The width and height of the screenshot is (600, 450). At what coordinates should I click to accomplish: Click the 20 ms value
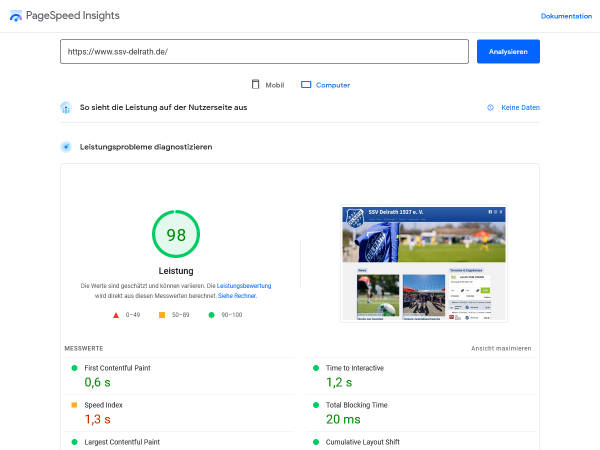point(343,419)
